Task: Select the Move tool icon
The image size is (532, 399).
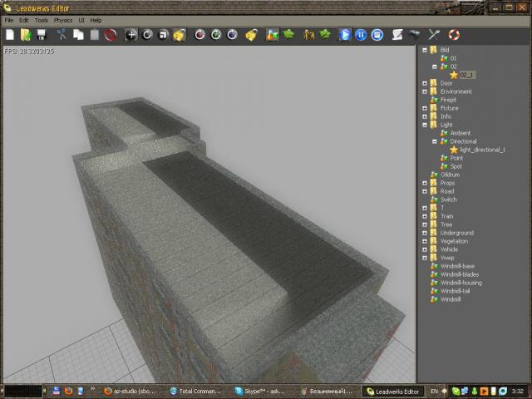Action: click(131, 35)
